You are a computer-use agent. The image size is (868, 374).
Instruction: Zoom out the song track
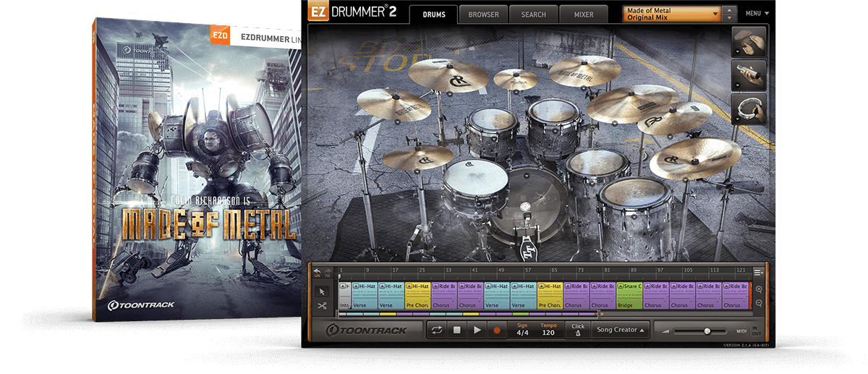(x=759, y=304)
